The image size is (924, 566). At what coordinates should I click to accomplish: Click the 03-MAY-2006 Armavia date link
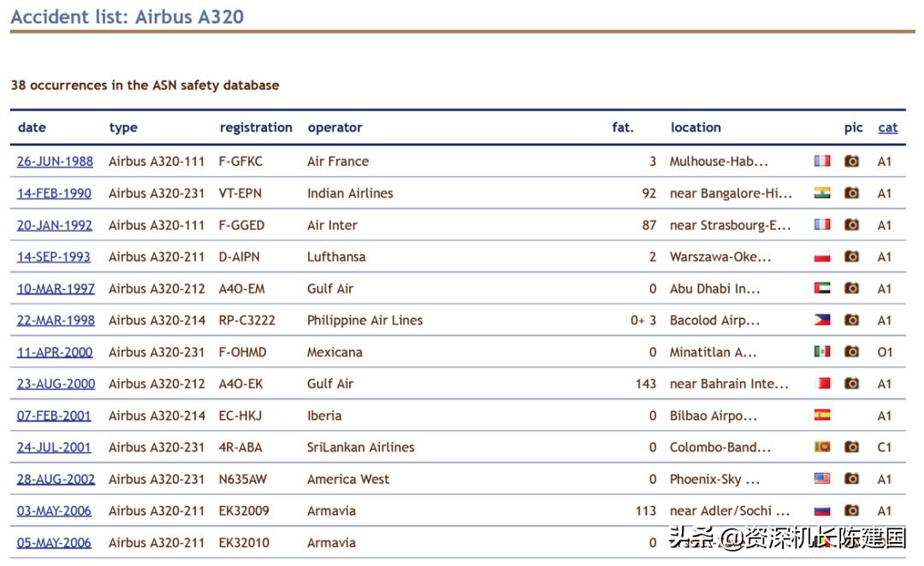[x=54, y=510]
